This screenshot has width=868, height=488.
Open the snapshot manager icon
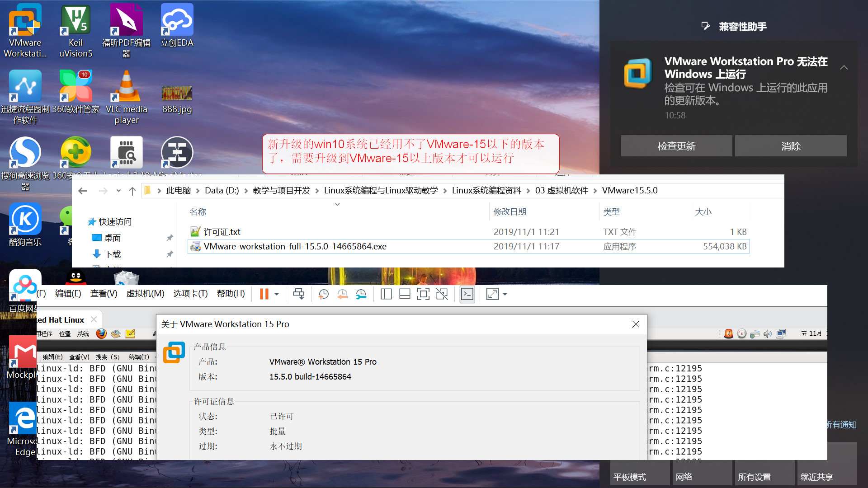[361, 294]
